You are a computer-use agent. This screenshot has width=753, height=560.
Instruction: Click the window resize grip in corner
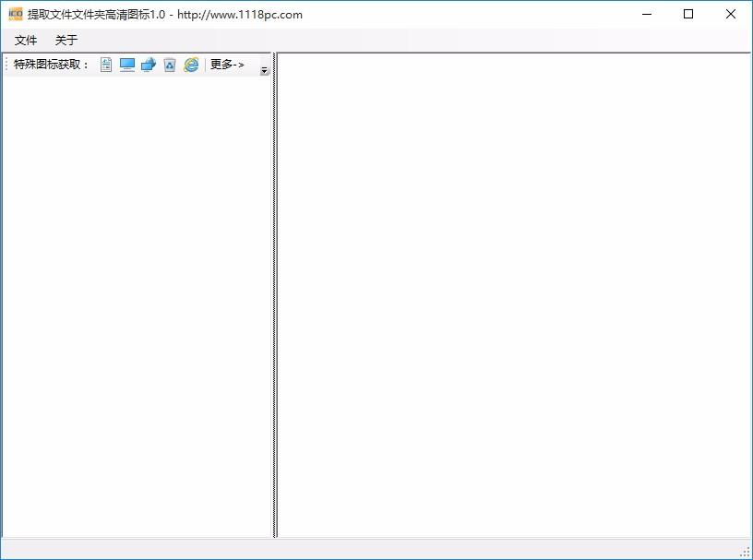coord(745,553)
